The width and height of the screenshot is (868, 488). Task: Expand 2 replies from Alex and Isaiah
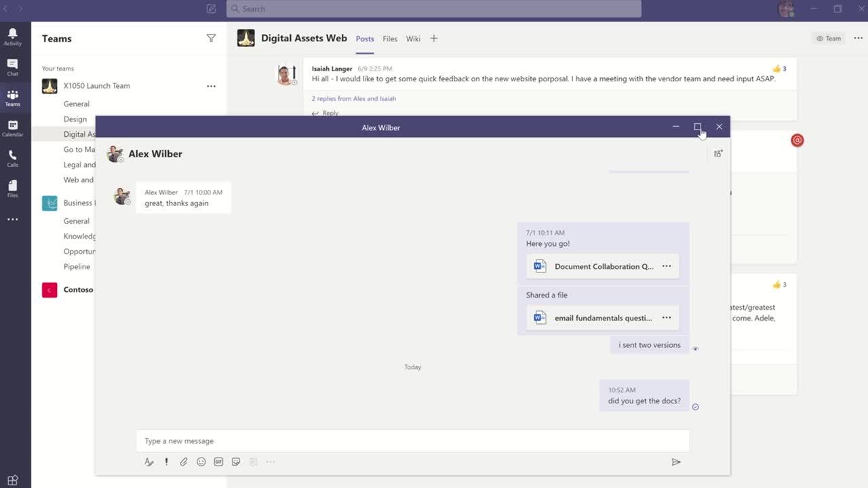(x=354, y=98)
